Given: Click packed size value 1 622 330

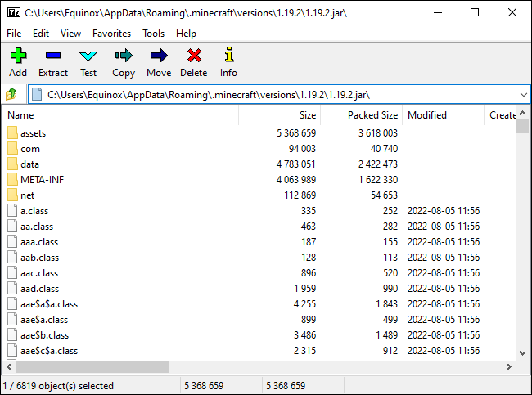Looking at the screenshot, I should tap(378, 180).
